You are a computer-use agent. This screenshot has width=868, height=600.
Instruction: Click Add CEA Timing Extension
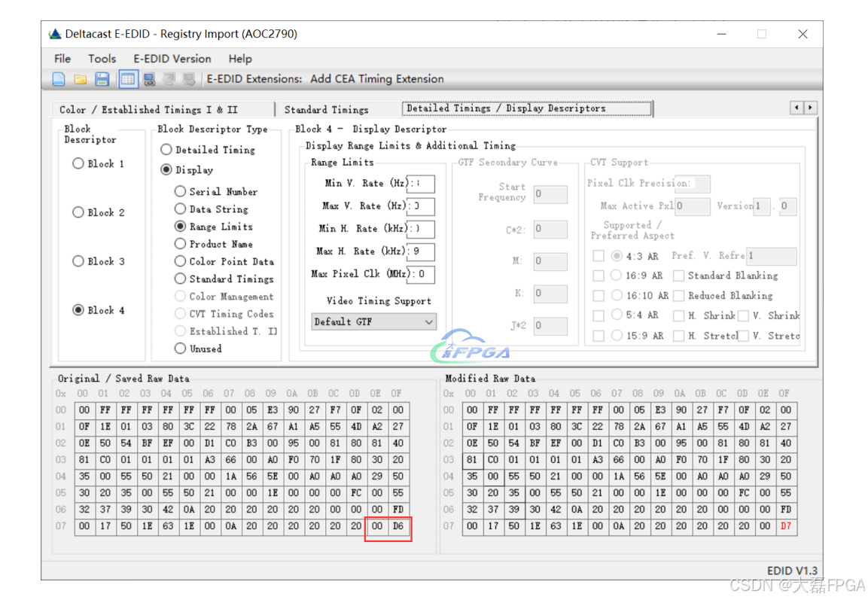click(x=377, y=78)
